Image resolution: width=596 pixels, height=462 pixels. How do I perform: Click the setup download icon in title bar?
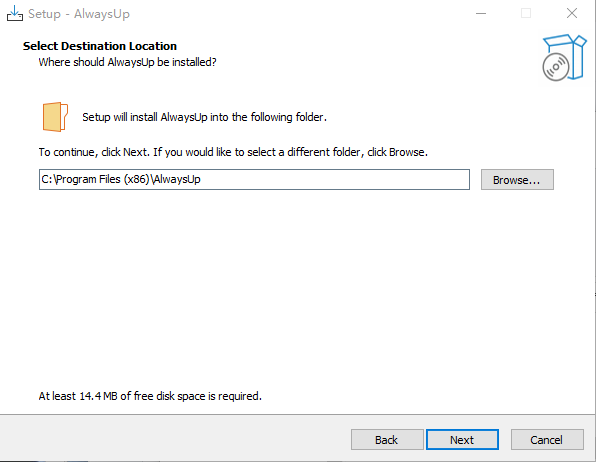tap(14, 13)
